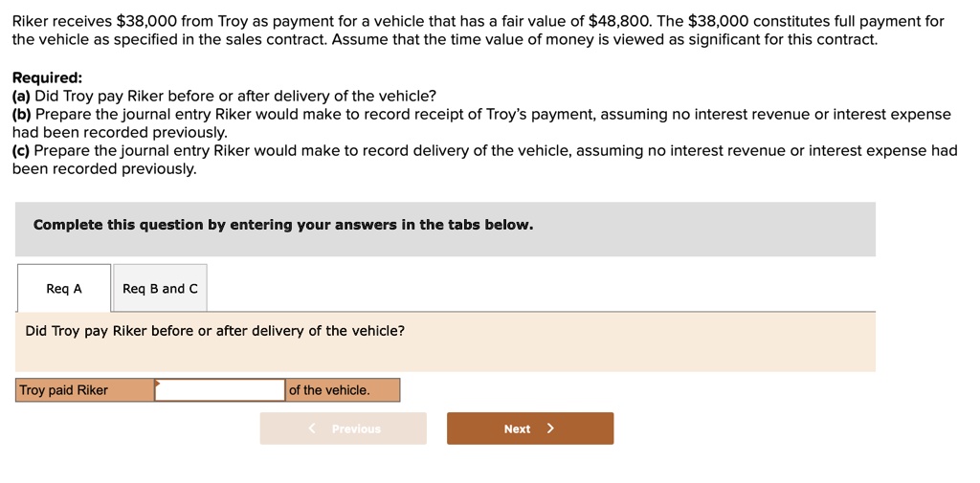Click the bold 'Required:' heading

click(x=48, y=78)
